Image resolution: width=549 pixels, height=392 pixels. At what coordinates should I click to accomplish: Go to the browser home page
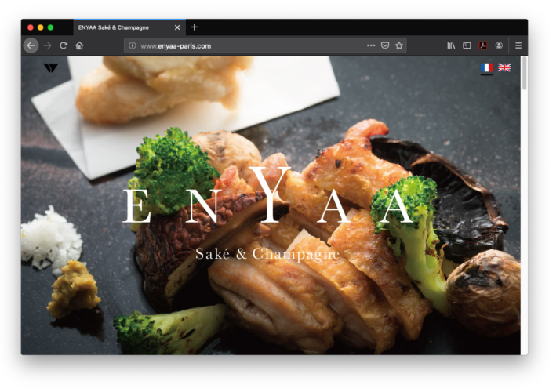pos(79,45)
